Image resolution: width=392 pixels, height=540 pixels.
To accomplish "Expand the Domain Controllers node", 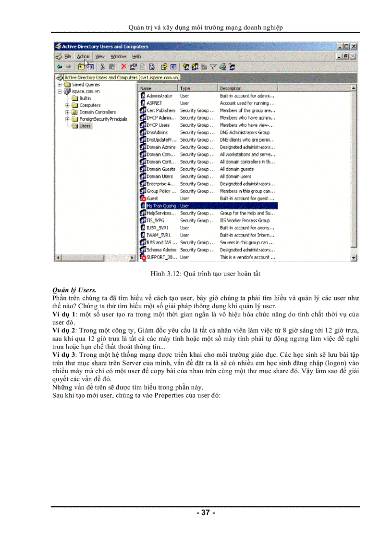I will 67,112.
